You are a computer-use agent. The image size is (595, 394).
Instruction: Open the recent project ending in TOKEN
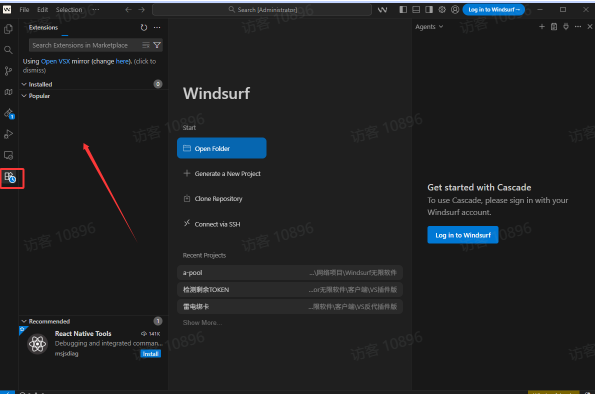[x=290, y=290]
